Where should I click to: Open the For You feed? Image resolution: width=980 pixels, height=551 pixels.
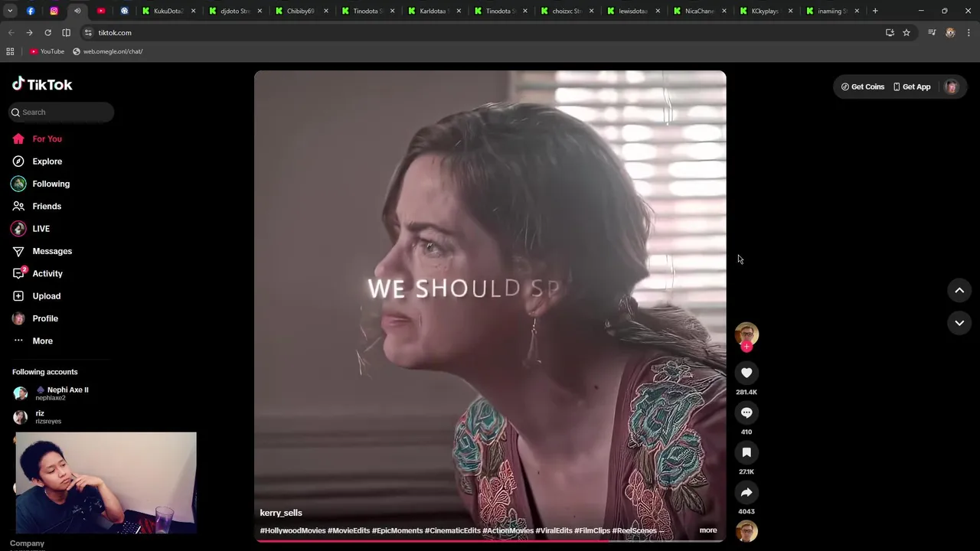click(x=47, y=139)
